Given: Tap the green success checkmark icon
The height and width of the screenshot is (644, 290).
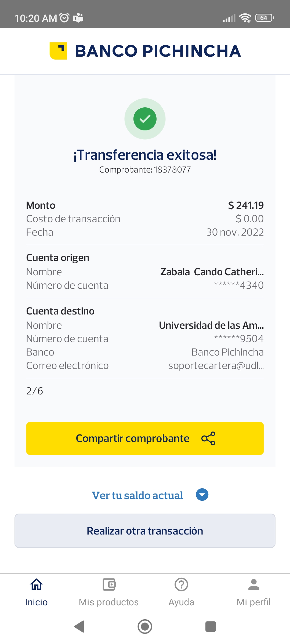Looking at the screenshot, I should (x=145, y=119).
